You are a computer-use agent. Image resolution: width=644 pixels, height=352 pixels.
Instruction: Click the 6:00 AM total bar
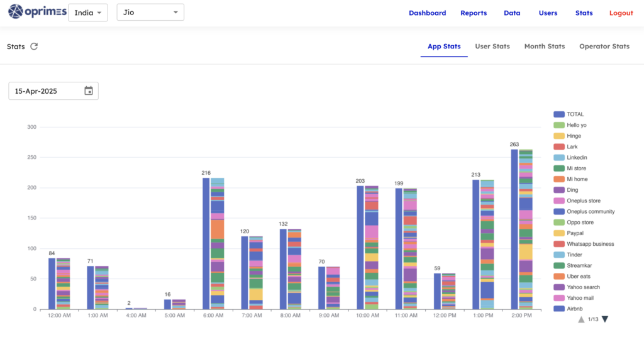[x=206, y=244]
